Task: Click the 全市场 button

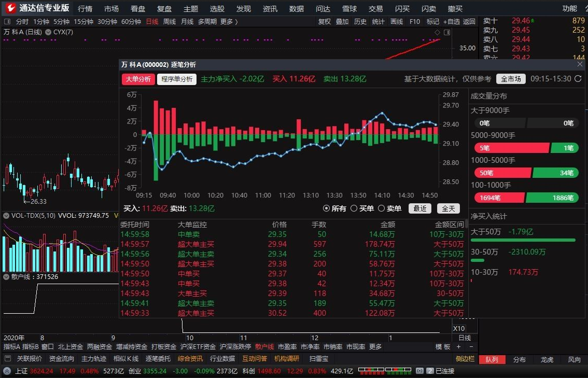Action: [x=511, y=79]
